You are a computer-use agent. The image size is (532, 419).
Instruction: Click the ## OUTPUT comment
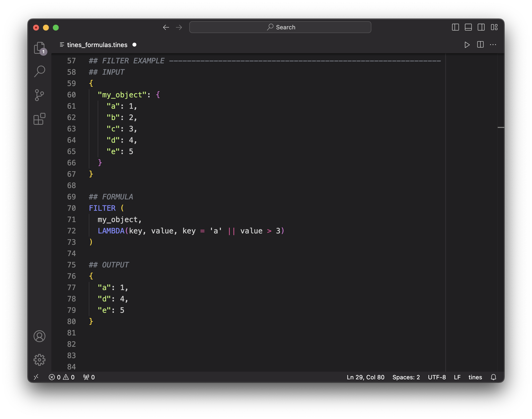[109, 265]
